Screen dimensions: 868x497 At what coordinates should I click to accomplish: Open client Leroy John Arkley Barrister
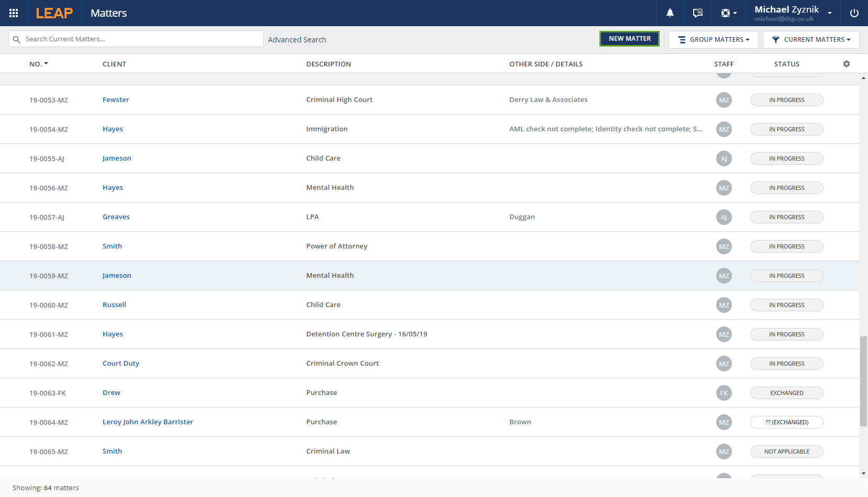coord(148,422)
